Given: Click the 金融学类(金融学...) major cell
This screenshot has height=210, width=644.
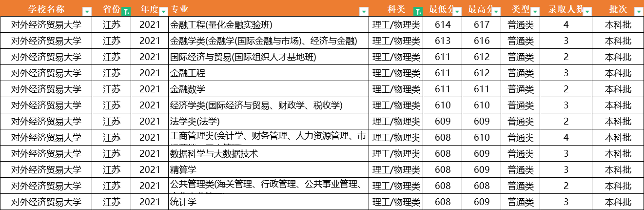Looking at the screenshot, I should [x=268, y=41].
